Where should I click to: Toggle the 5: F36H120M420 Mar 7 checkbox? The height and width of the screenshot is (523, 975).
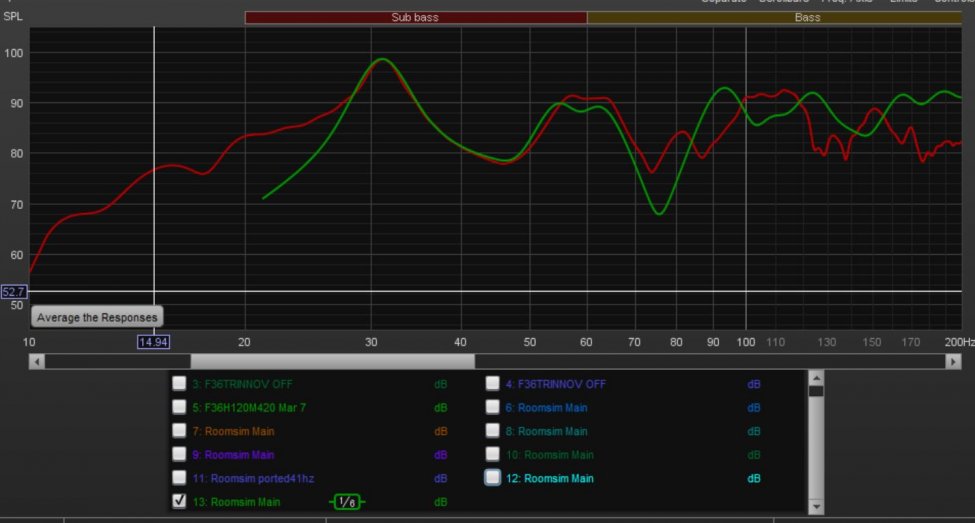click(180, 407)
